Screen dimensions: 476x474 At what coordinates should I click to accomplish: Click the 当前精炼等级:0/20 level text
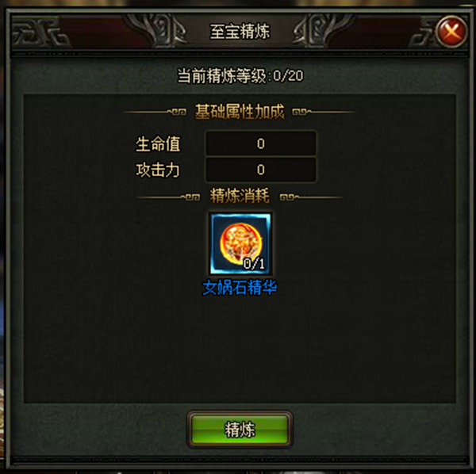point(240,75)
